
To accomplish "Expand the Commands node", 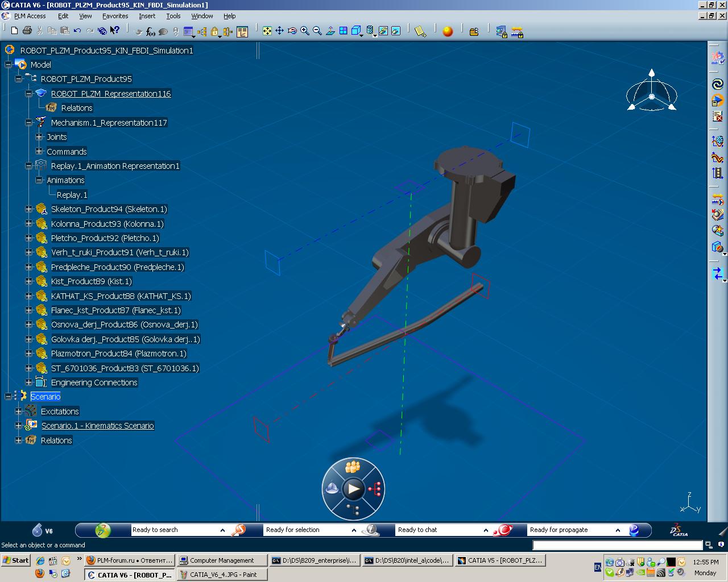I will (x=39, y=151).
